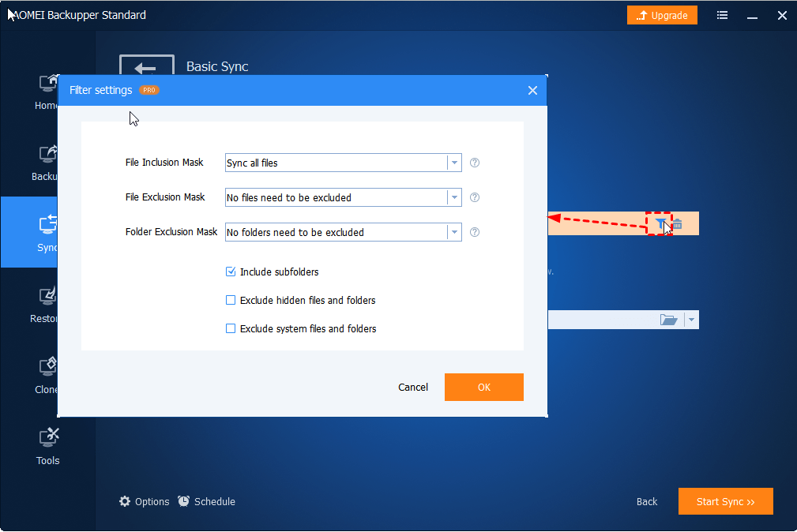This screenshot has height=532, width=797.
Task: Open the Restore section in sidebar
Action: 43,305
